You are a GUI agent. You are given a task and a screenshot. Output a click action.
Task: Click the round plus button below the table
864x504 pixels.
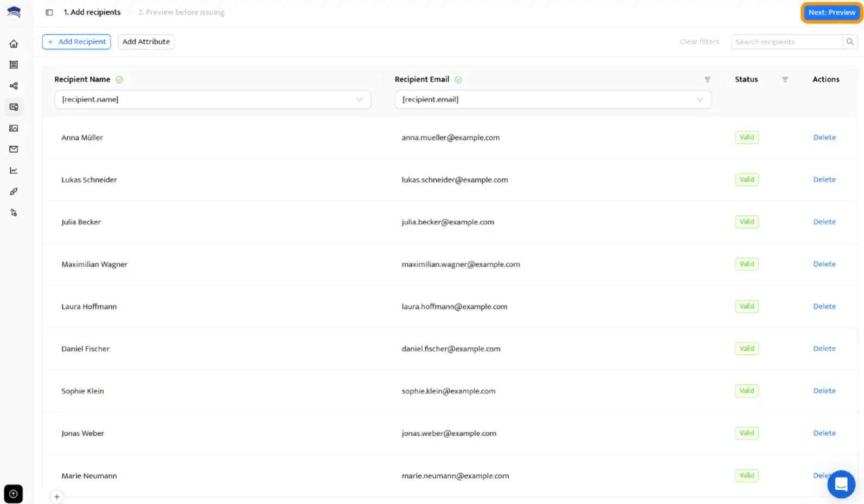pos(56,496)
